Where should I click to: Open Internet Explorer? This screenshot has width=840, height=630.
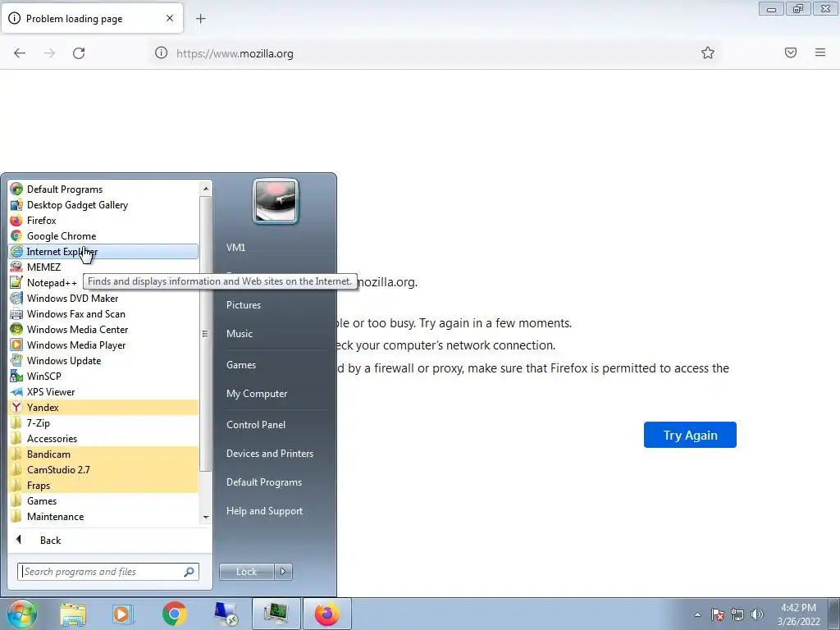pos(103,251)
